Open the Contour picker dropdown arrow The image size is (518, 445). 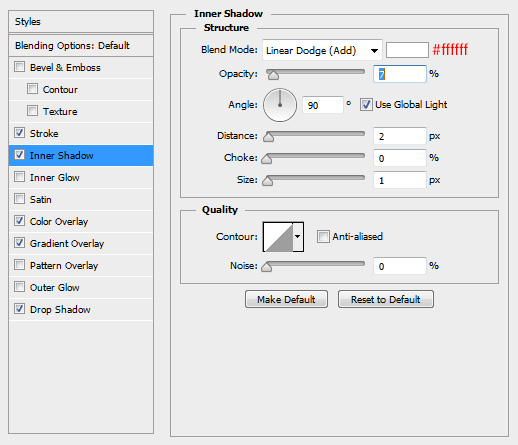[298, 237]
